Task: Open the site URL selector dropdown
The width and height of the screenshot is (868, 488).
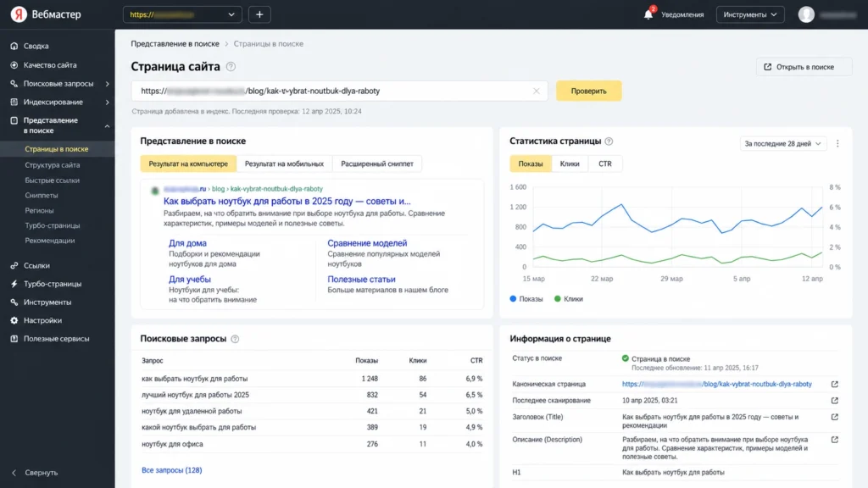Action: (182, 14)
